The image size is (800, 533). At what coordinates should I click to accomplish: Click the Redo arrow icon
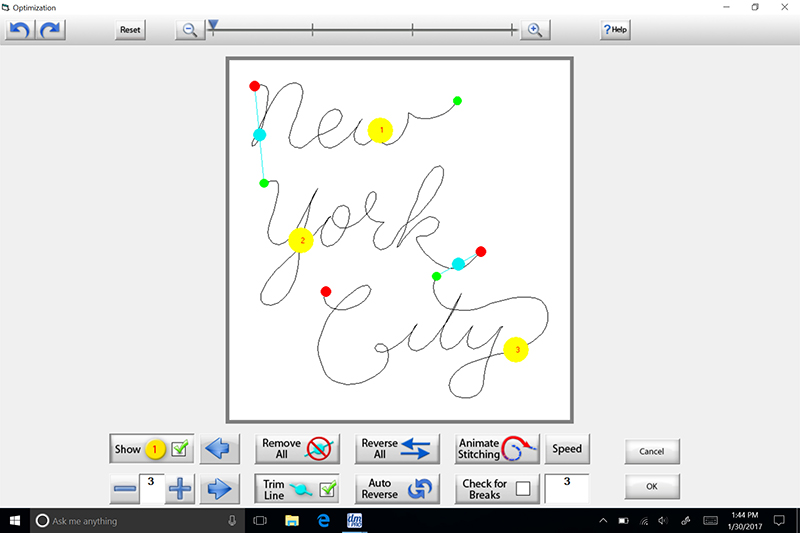pyautogui.click(x=51, y=29)
